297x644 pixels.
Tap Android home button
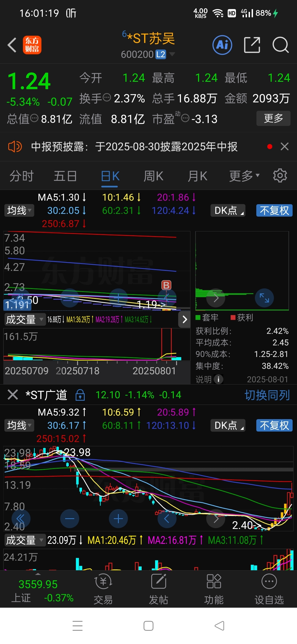(148, 626)
